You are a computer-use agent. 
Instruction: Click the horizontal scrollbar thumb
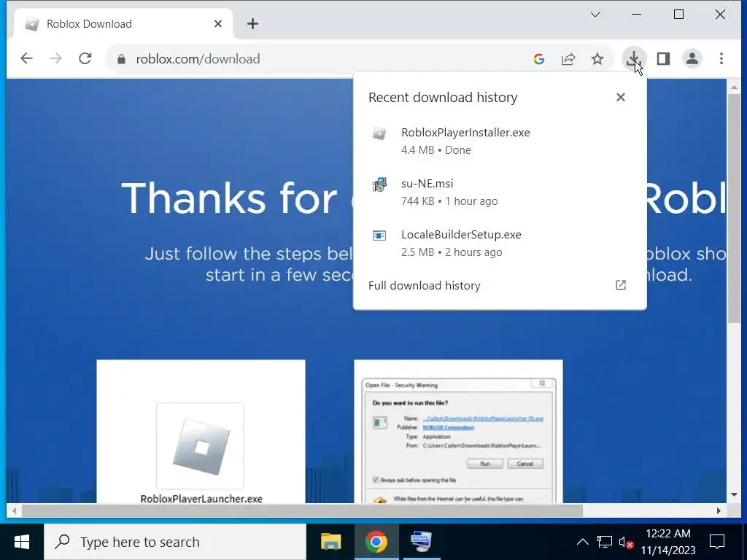(x=302, y=511)
